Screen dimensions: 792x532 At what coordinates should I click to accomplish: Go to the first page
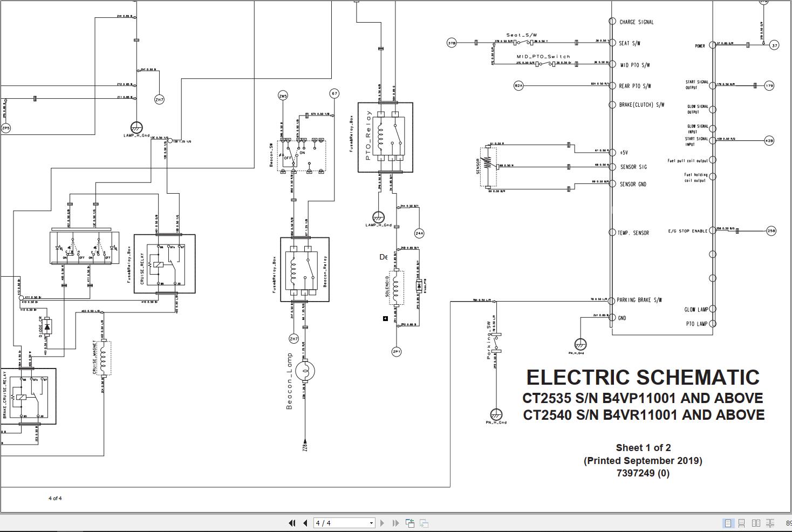tap(292, 523)
